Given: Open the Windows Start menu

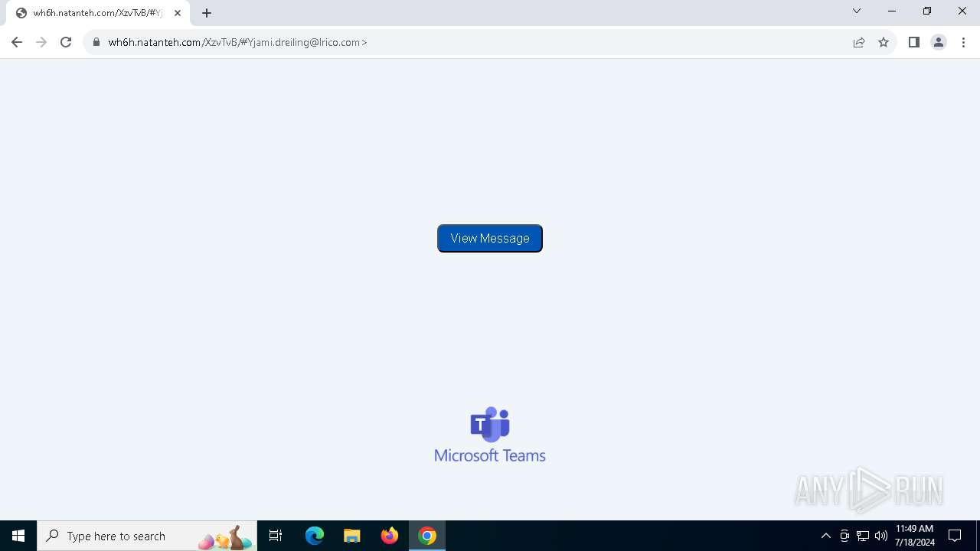Looking at the screenshot, I should [x=18, y=536].
